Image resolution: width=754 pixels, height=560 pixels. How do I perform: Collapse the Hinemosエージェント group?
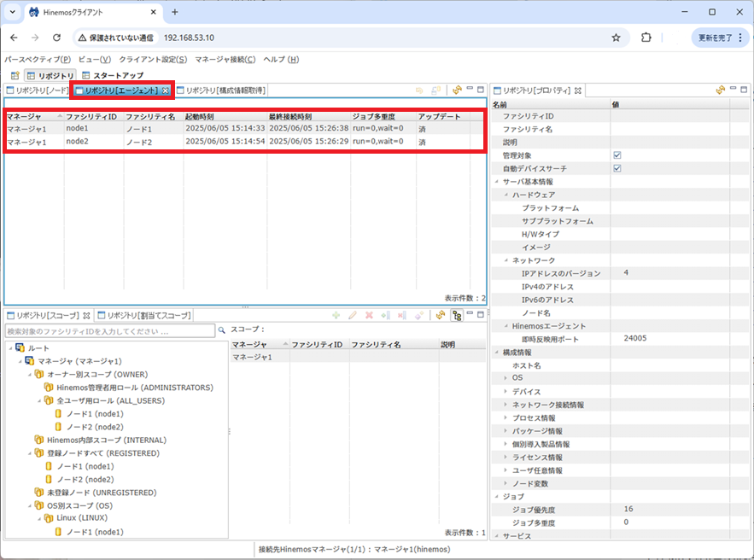[506, 326]
